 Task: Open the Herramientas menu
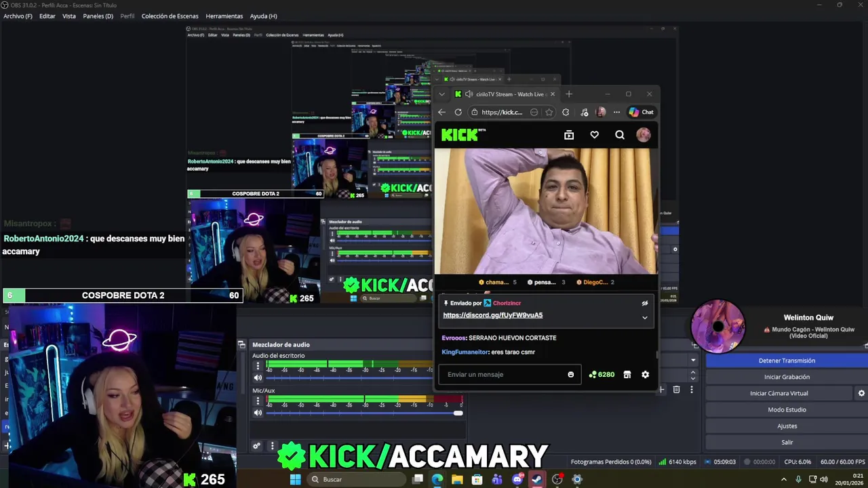(224, 16)
